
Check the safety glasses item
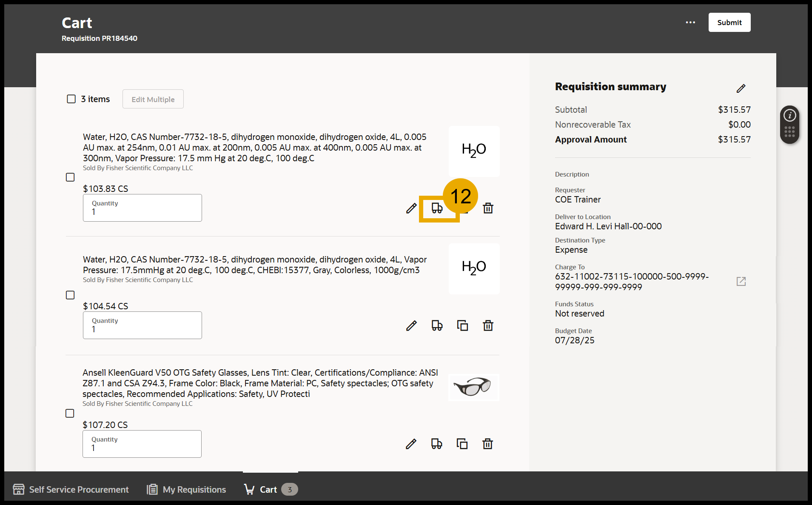(70, 413)
